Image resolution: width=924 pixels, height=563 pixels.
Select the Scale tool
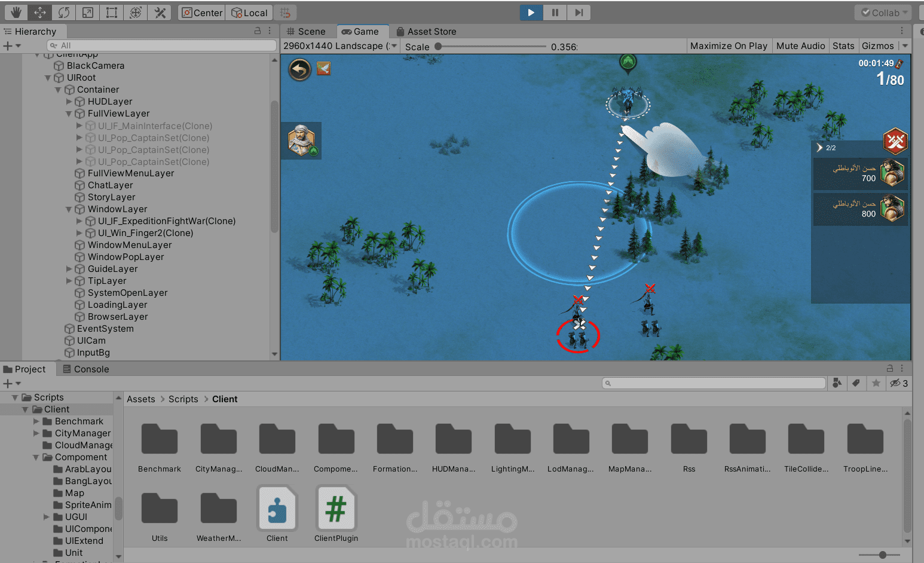tap(87, 13)
